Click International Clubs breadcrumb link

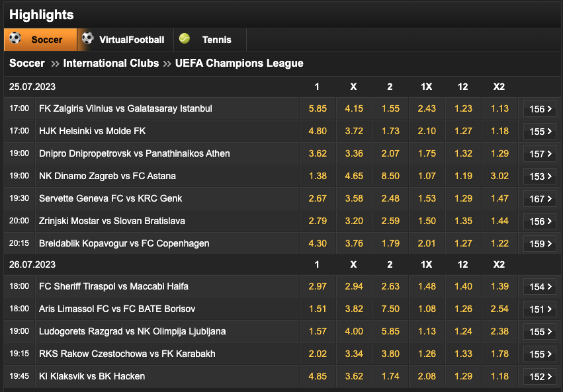pyautogui.click(x=111, y=63)
